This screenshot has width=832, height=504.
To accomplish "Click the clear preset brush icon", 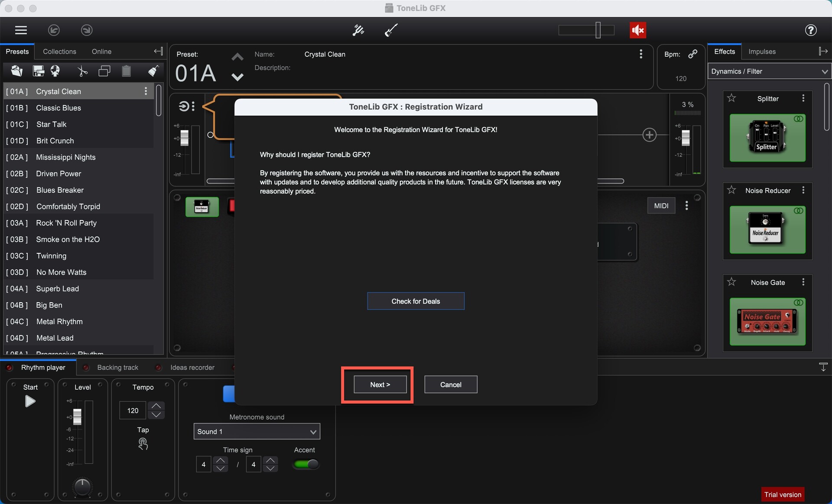I will pos(153,71).
